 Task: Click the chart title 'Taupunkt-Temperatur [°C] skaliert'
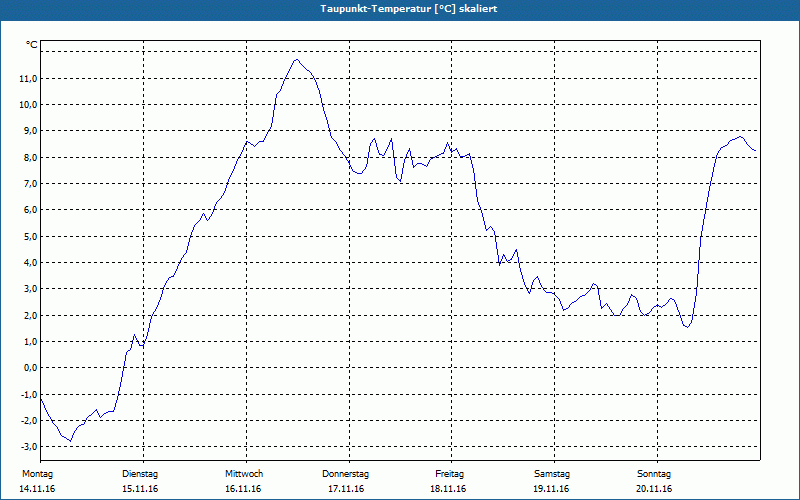coord(409,9)
